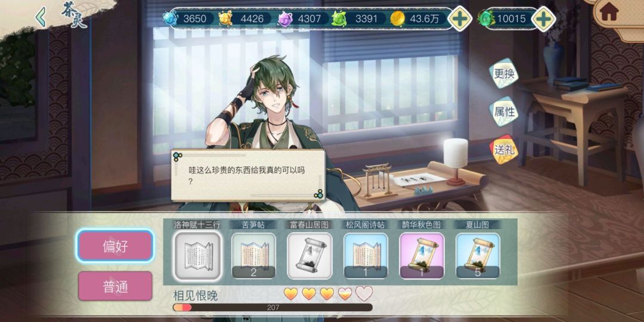Pick the 富春山居图 scroll gift
This screenshot has height=322, width=644.
(x=309, y=255)
